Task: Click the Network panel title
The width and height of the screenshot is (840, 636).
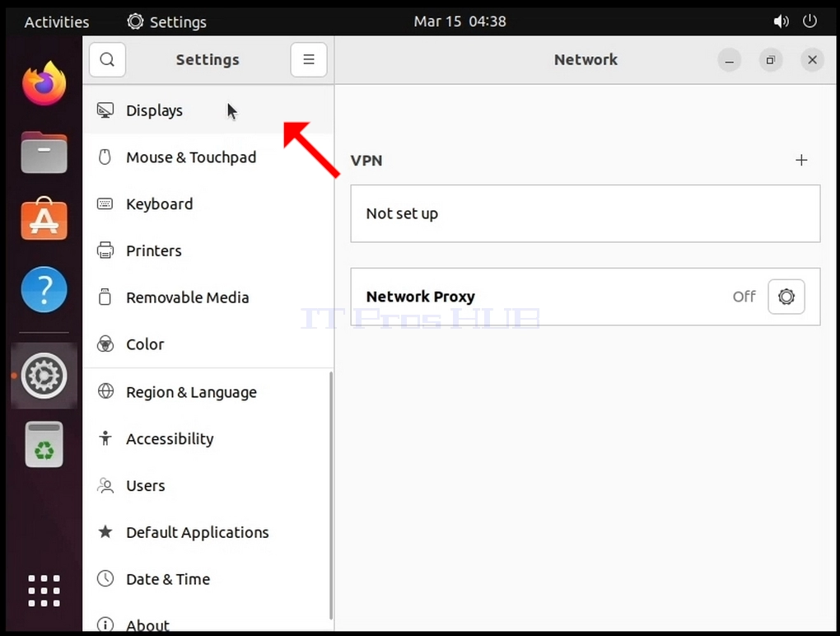Action: [586, 59]
